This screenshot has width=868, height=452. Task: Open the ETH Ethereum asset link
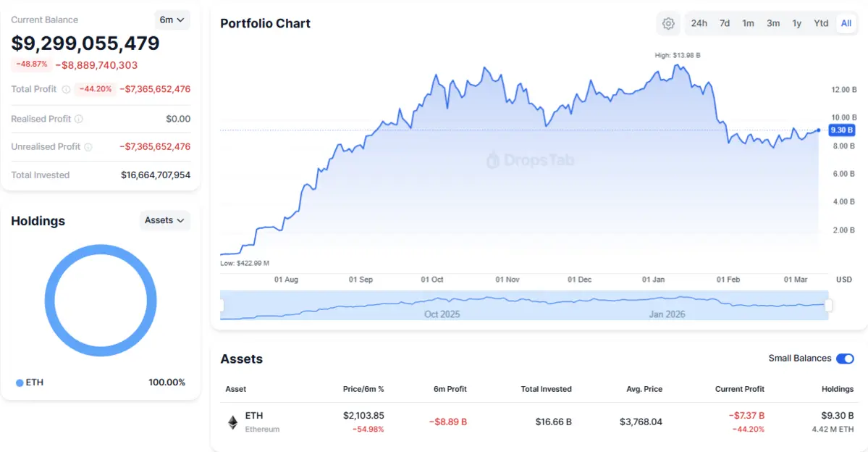point(254,416)
